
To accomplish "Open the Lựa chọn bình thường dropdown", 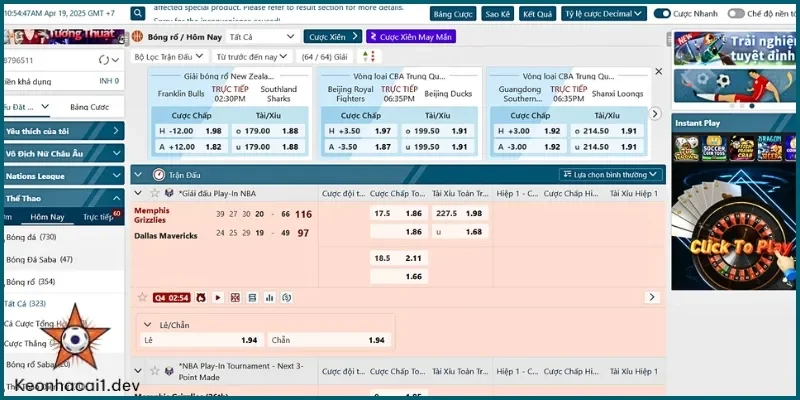I will (x=611, y=174).
